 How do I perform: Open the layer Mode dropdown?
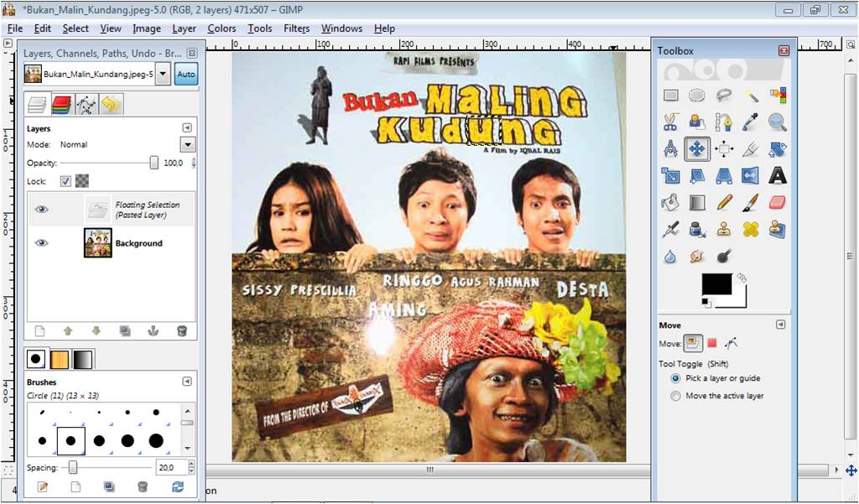187,145
